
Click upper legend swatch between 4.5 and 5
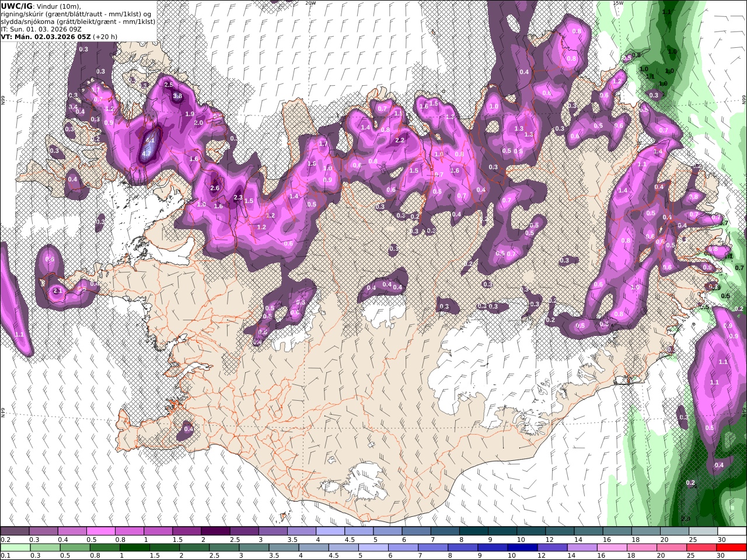coord(359,531)
